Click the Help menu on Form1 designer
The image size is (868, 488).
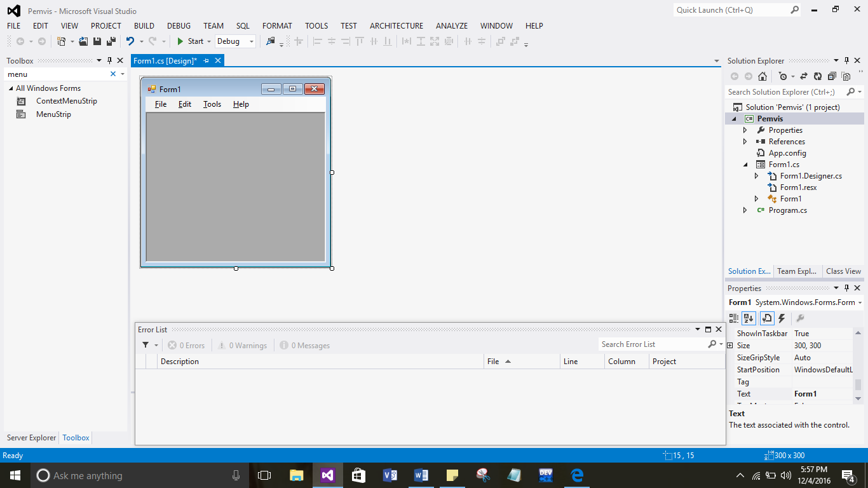[241, 104]
